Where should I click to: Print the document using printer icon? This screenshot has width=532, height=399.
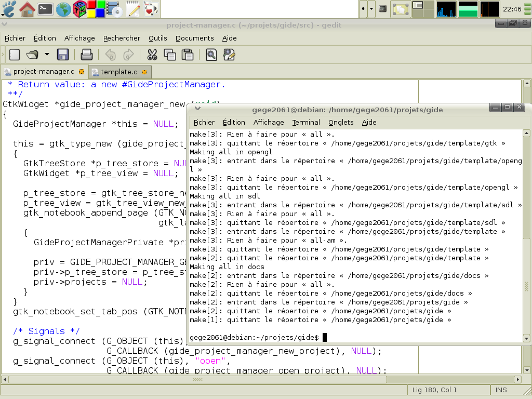[x=87, y=55]
